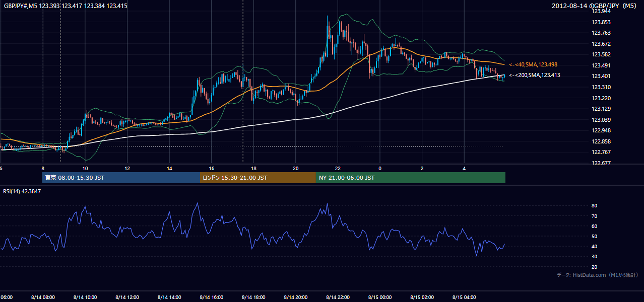644x302 pixels.
Task: Select the Tokyo 08:00-15:30 JST session bar
Action: tap(121, 178)
